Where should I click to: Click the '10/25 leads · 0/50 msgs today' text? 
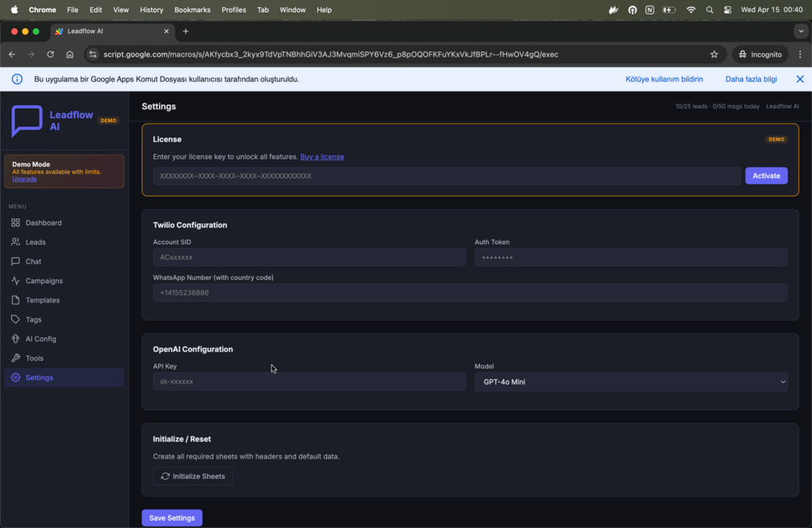717,106
